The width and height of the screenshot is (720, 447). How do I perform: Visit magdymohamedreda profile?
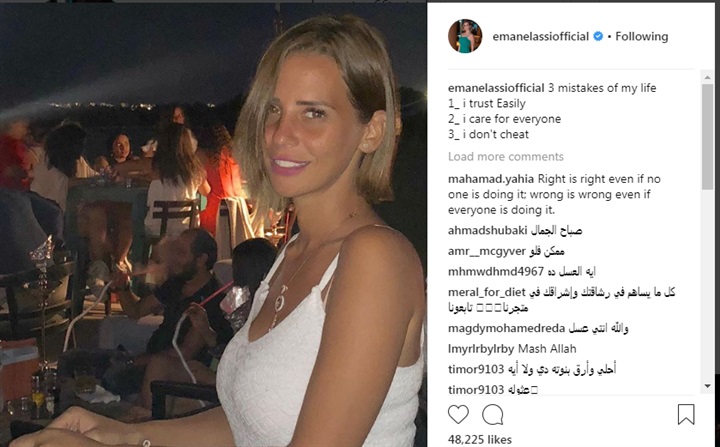pos(506,328)
